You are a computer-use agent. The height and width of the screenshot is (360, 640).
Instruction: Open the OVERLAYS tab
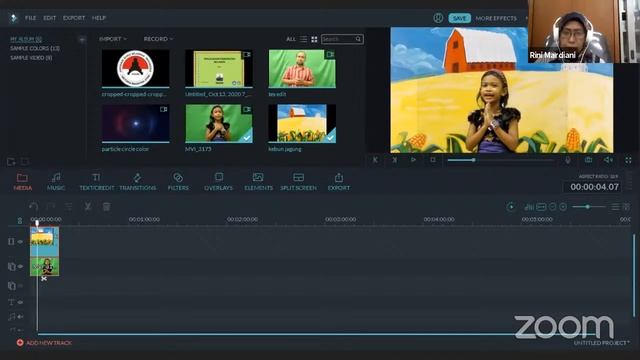pyautogui.click(x=218, y=182)
